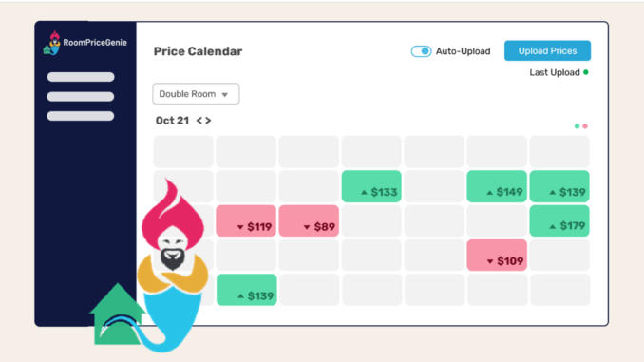Click the green house icon beside genie
This screenshot has height=362, width=644.
117,314
